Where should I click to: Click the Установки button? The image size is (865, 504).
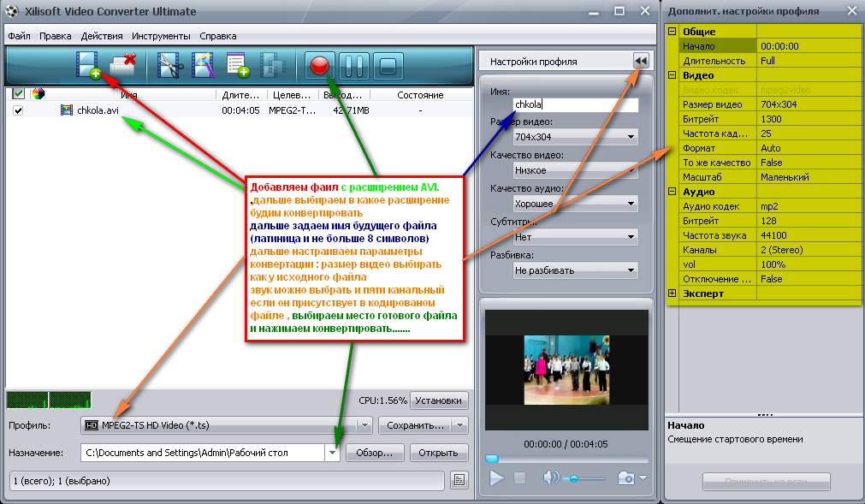439,400
